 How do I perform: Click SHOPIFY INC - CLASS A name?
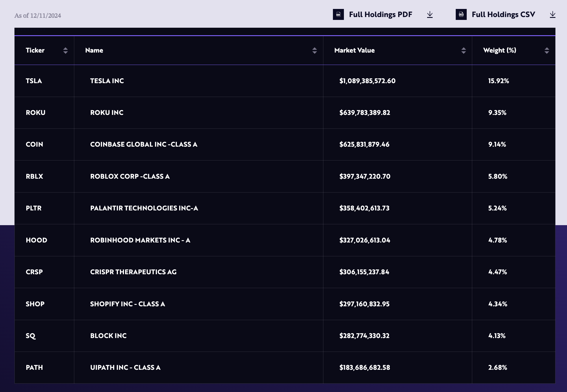pos(127,304)
